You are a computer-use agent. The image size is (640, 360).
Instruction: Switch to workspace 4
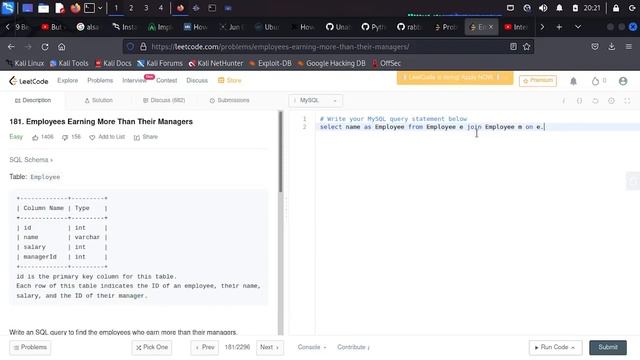point(161,8)
